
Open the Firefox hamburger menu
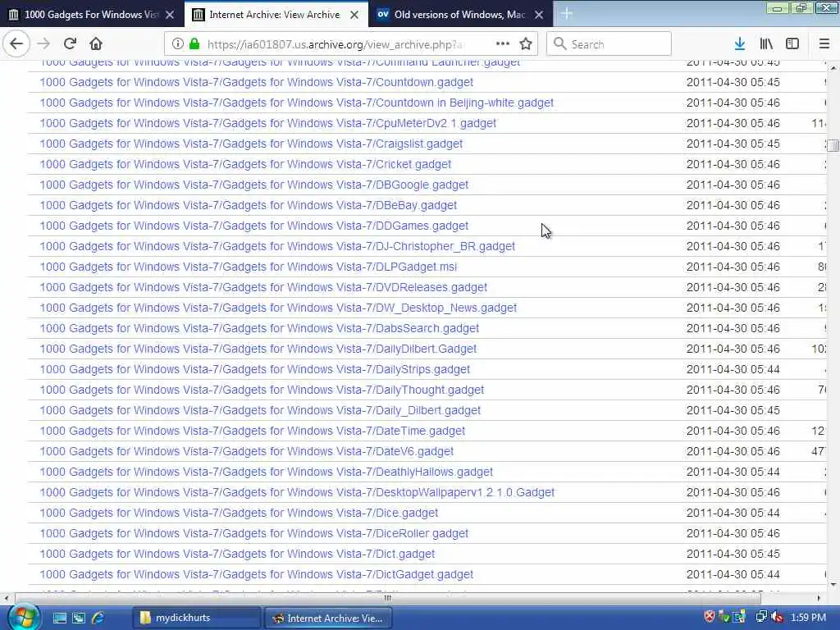pos(824,44)
